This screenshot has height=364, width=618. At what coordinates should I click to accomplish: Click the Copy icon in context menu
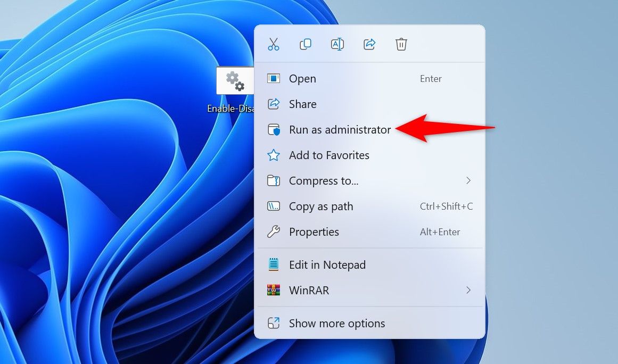[306, 44]
